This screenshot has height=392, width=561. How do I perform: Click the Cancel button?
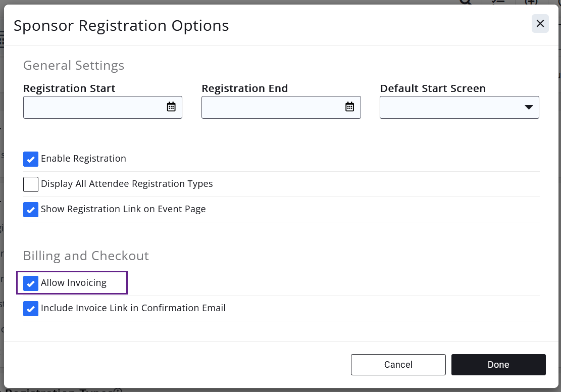pyautogui.click(x=398, y=364)
